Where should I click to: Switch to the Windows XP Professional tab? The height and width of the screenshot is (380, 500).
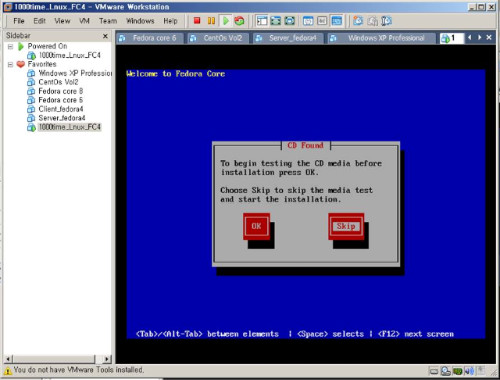pos(382,38)
